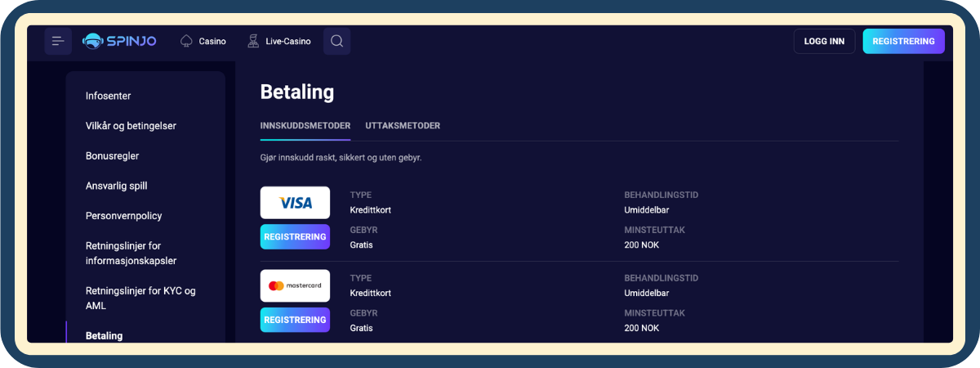Click the Logg inn button
Viewport: 980px width, 368px height.
pyautogui.click(x=825, y=41)
